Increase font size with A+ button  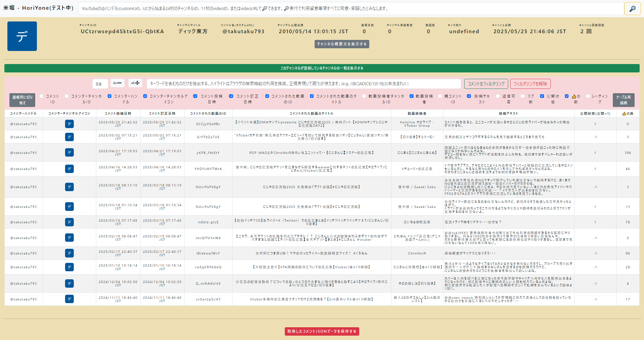coord(135,83)
